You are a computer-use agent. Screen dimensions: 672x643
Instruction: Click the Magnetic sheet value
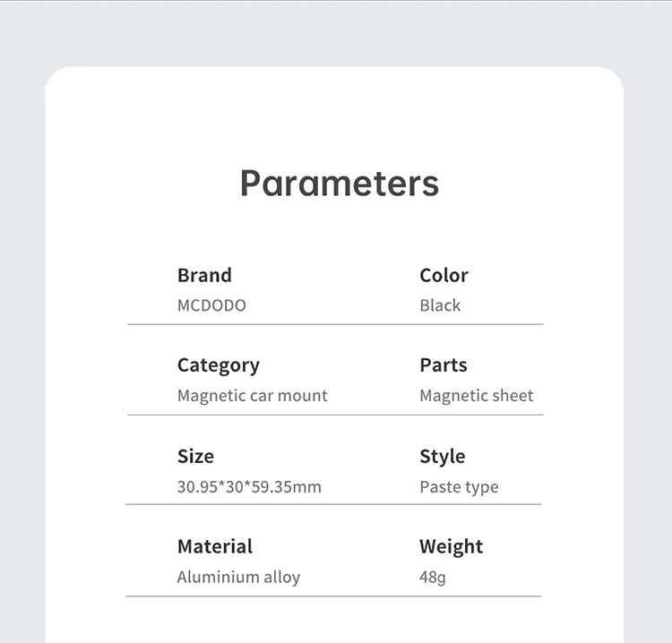[477, 396]
